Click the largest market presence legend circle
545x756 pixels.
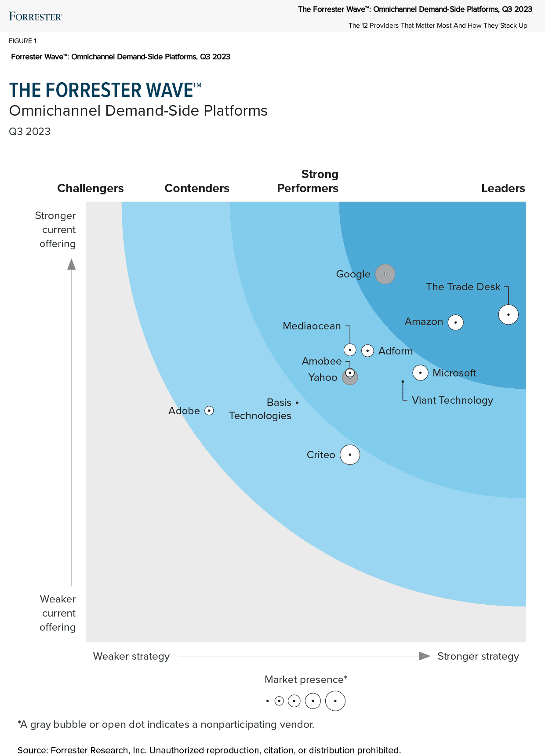pyautogui.click(x=335, y=701)
